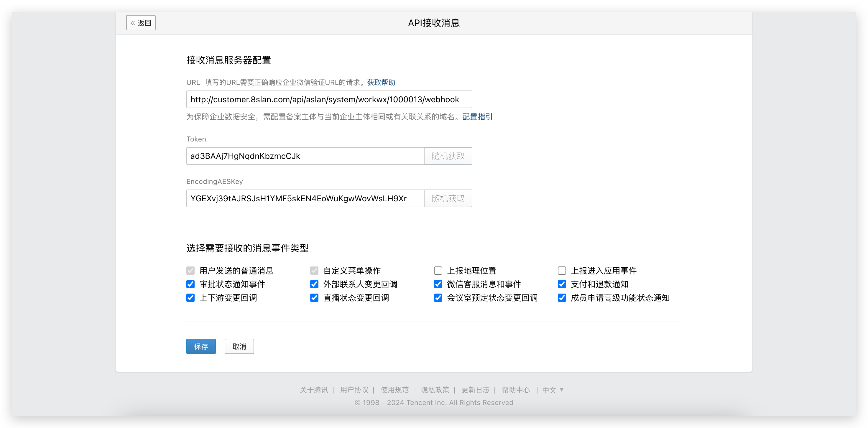
Task: Click 随机获取 beside the Token field
Action: tap(448, 156)
